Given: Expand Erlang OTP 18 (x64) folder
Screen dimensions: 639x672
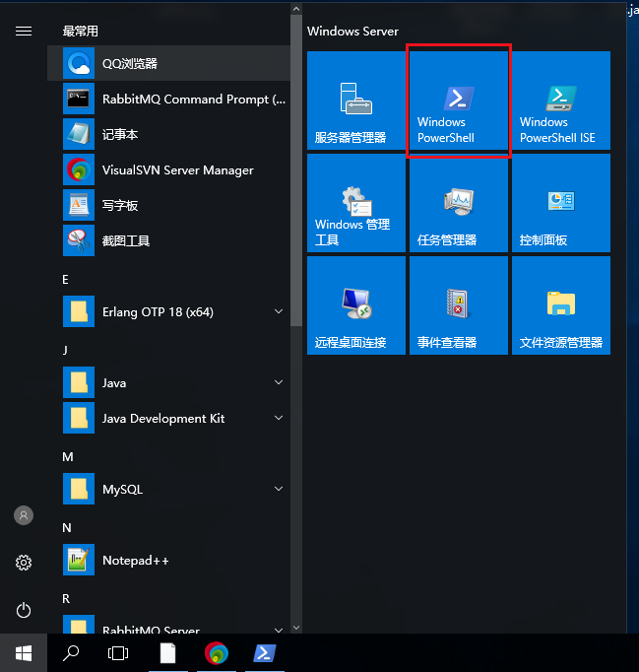Looking at the screenshot, I should pyautogui.click(x=168, y=311).
